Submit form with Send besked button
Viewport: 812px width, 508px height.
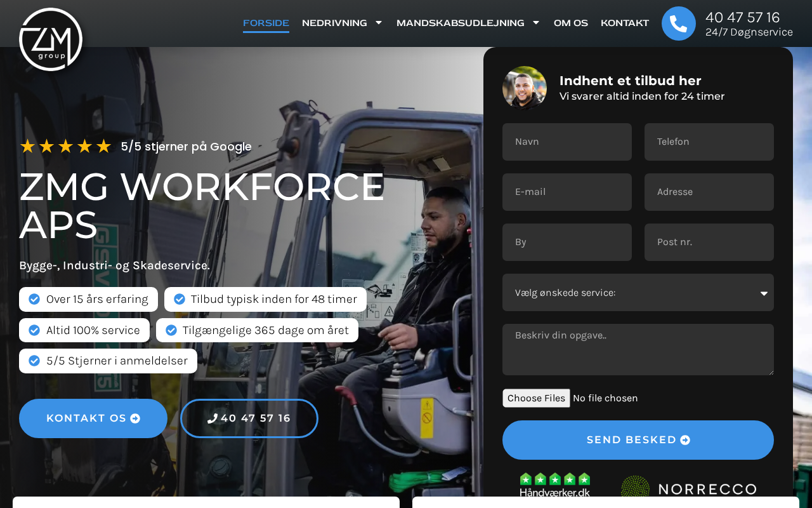638,440
